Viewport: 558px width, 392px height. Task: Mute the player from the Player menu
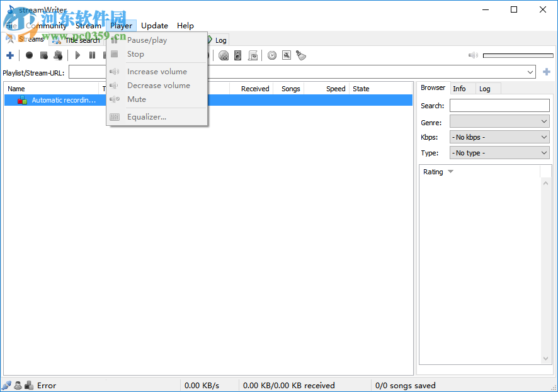pyautogui.click(x=137, y=99)
